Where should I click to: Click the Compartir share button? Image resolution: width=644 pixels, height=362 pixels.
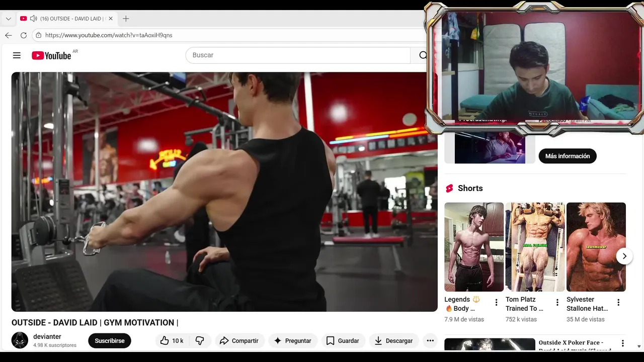click(239, 340)
